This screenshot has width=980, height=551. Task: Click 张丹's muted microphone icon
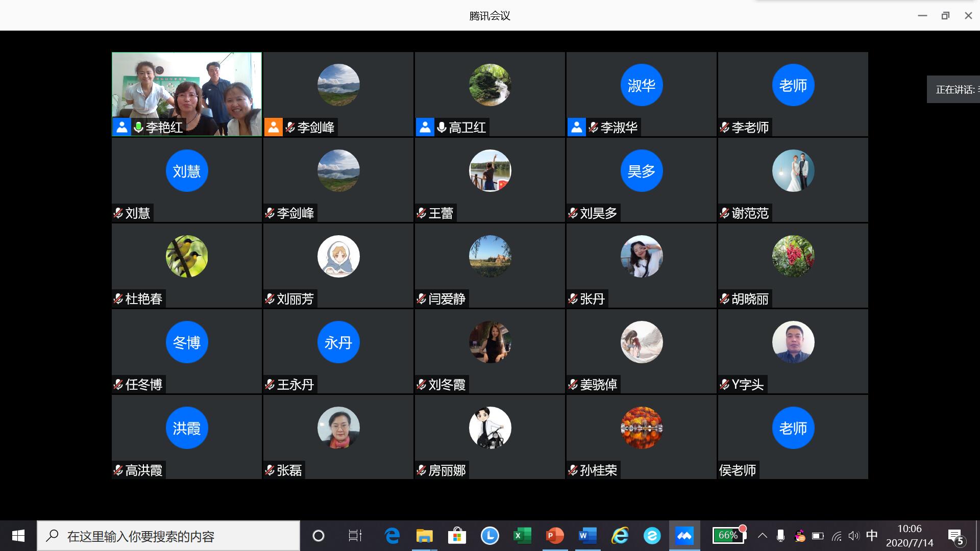573,299
